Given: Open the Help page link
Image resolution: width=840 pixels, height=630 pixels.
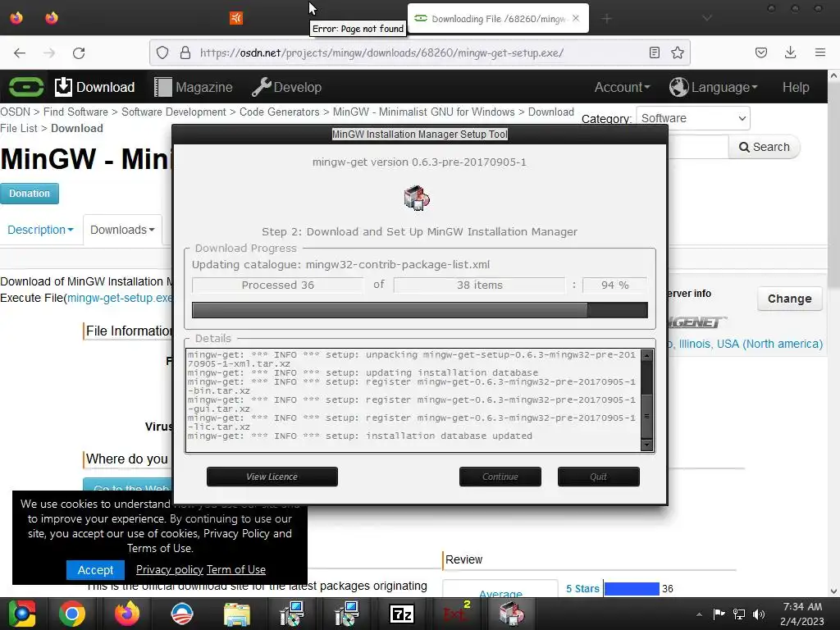Looking at the screenshot, I should [x=796, y=87].
